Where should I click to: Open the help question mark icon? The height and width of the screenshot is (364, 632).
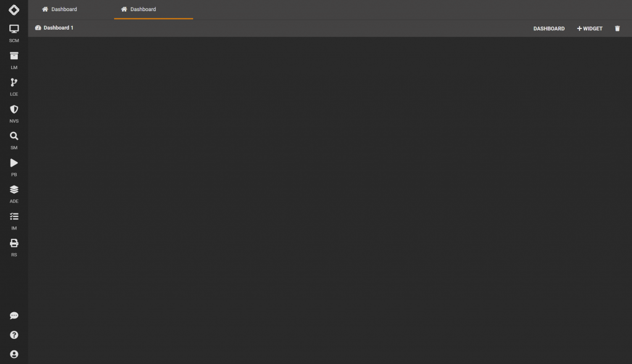tap(14, 335)
